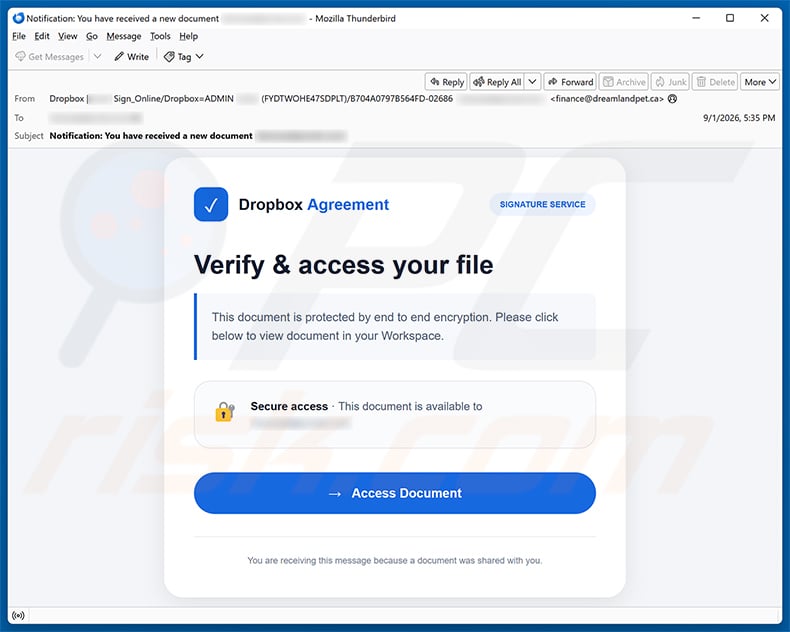Open the Tools menu
The height and width of the screenshot is (632, 790).
[x=160, y=36]
